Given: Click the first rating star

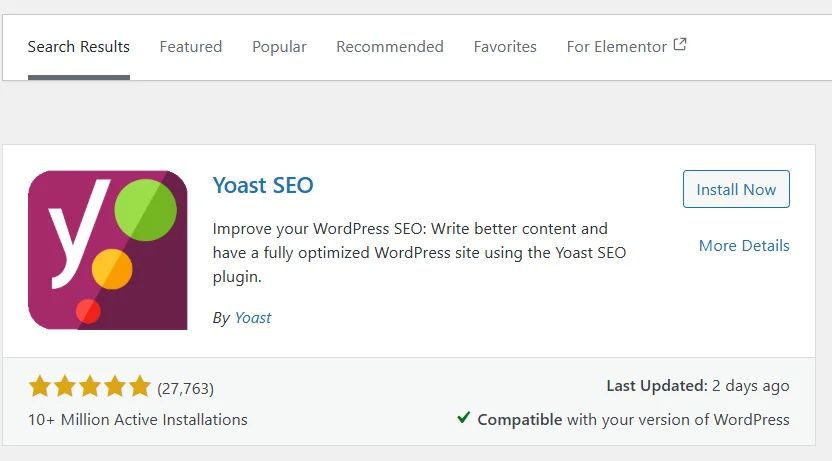Looking at the screenshot, I should [x=40, y=387].
